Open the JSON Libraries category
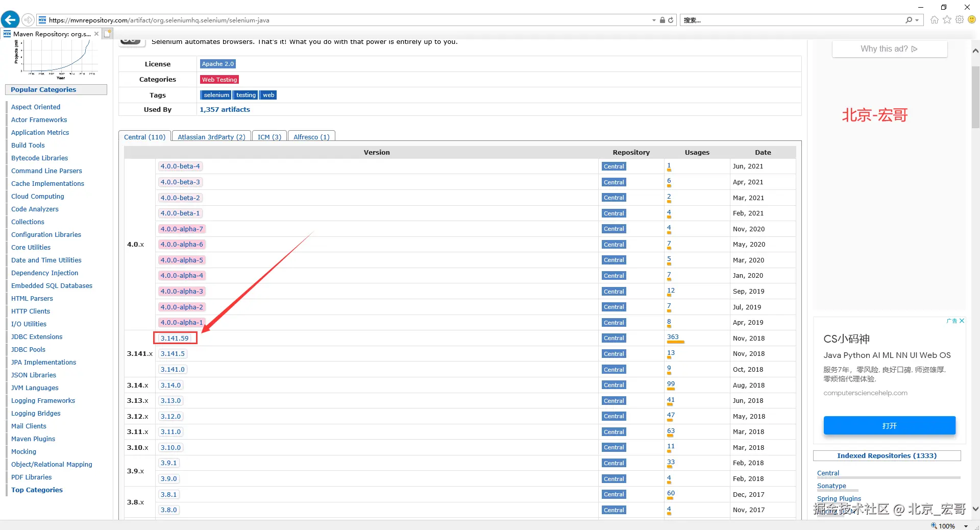This screenshot has height=530, width=980. (34, 375)
